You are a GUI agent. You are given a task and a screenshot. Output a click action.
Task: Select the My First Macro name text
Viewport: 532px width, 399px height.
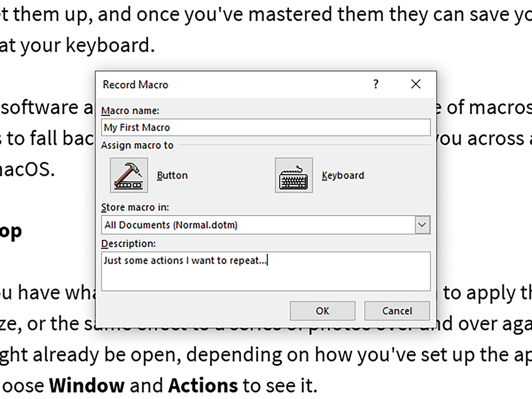[137, 127]
